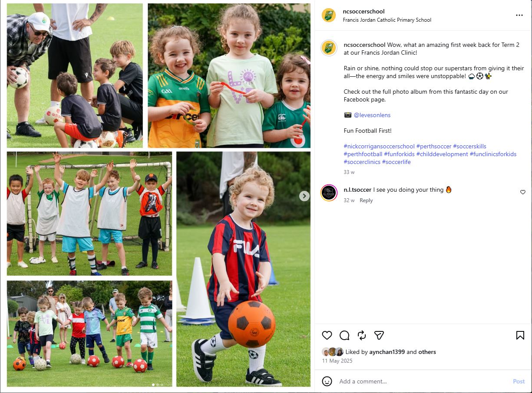View others who liked the post
Viewport: 532px width, 393px height.
(x=427, y=352)
